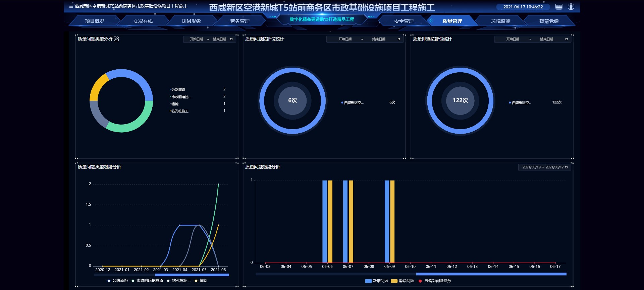Click the 开始日期 field in 质量问题类型分析

point(197,39)
